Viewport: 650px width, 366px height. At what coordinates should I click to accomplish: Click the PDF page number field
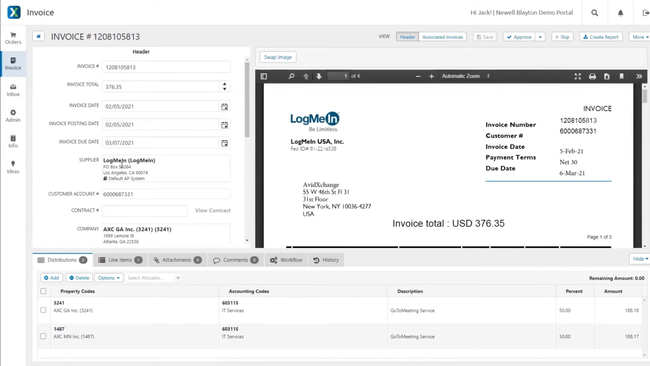coord(338,76)
